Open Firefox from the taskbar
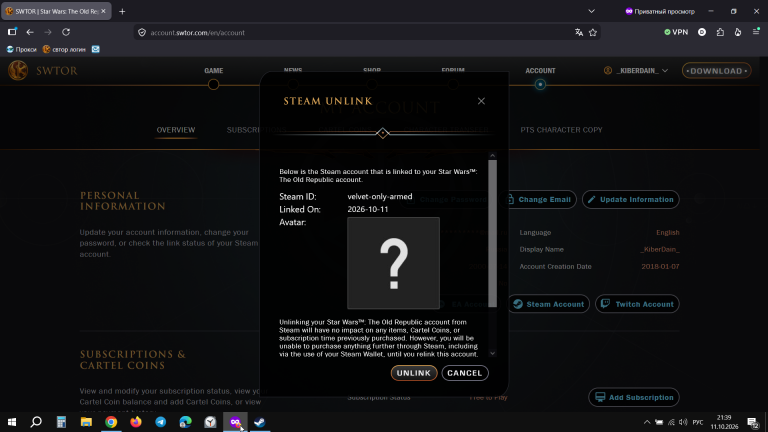The height and width of the screenshot is (432, 768). point(136,422)
